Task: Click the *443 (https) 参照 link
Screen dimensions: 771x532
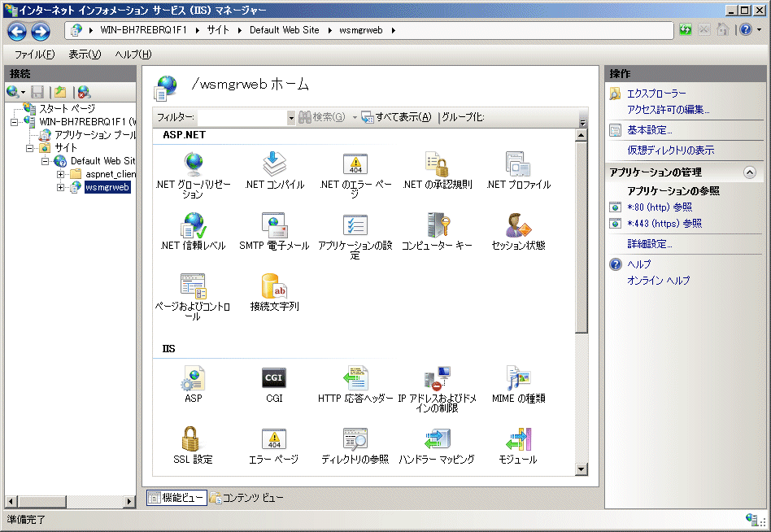Action: pos(664,224)
